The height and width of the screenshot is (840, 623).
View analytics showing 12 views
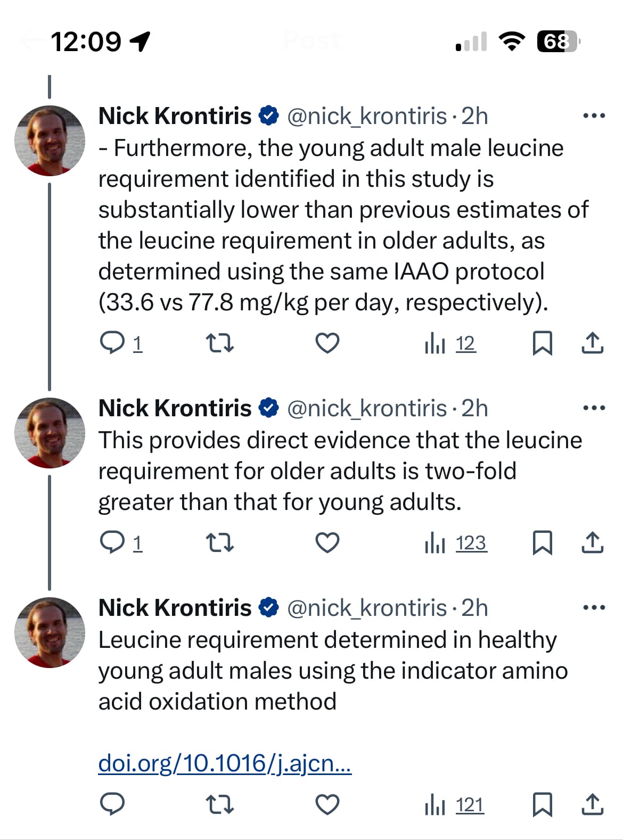tap(450, 343)
